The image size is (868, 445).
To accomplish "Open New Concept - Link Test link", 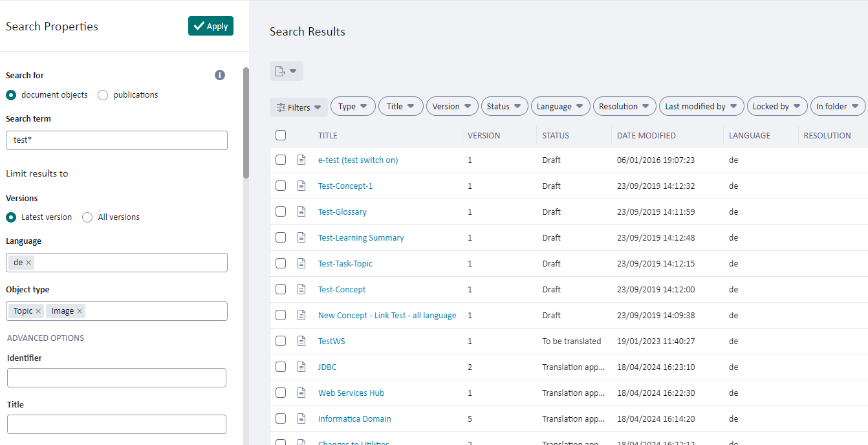I will tap(387, 315).
